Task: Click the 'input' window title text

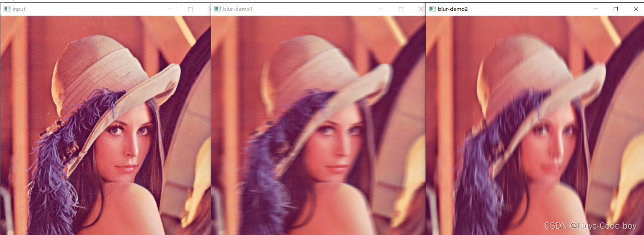Action: click(x=19, y=9)
